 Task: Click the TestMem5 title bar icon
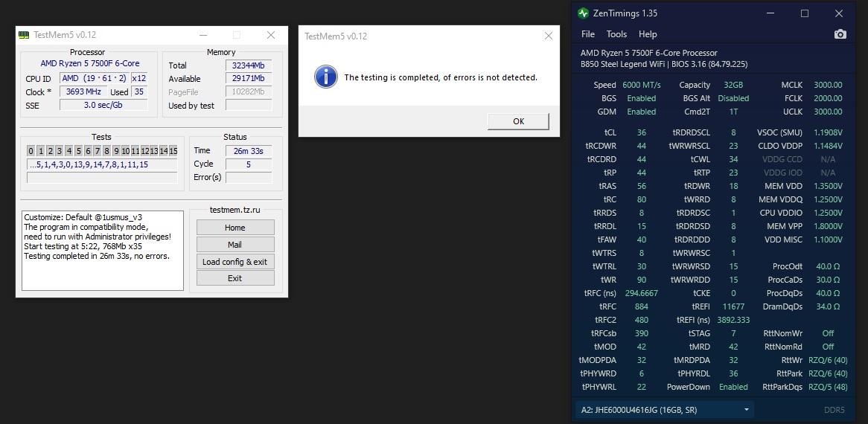pyautogui.click(x=23, y=35)
